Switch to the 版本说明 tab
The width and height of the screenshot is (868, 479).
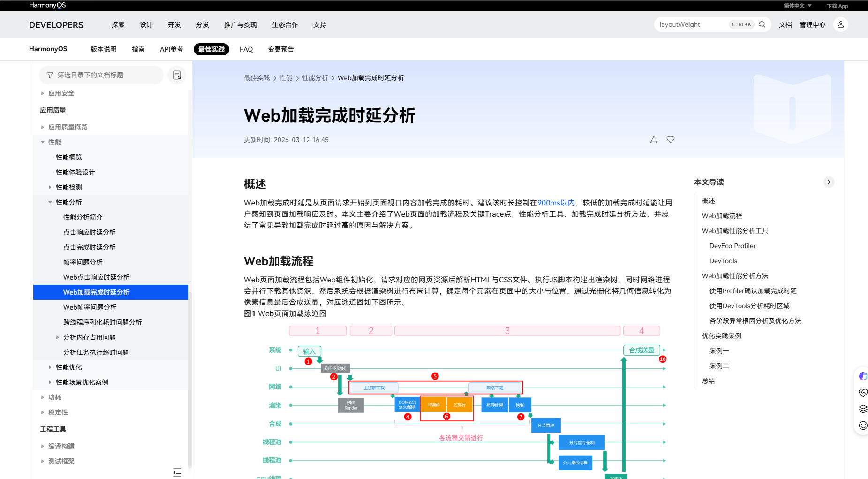(104, 49)
